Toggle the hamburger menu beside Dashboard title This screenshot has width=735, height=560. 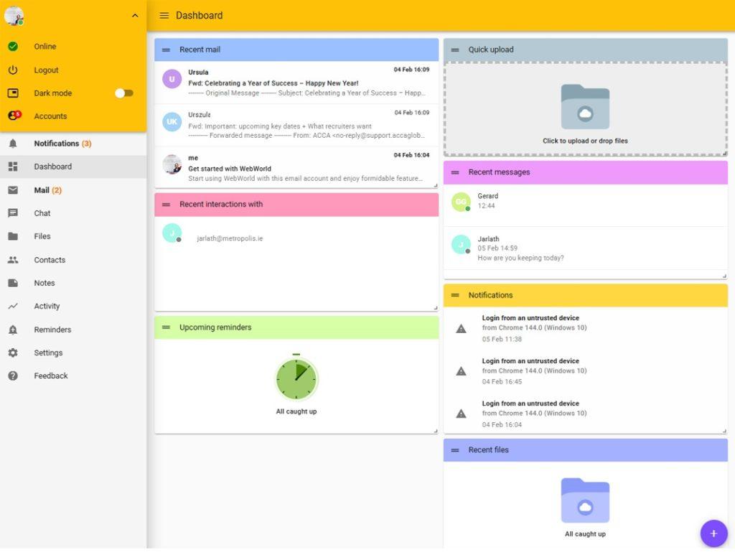164,16
